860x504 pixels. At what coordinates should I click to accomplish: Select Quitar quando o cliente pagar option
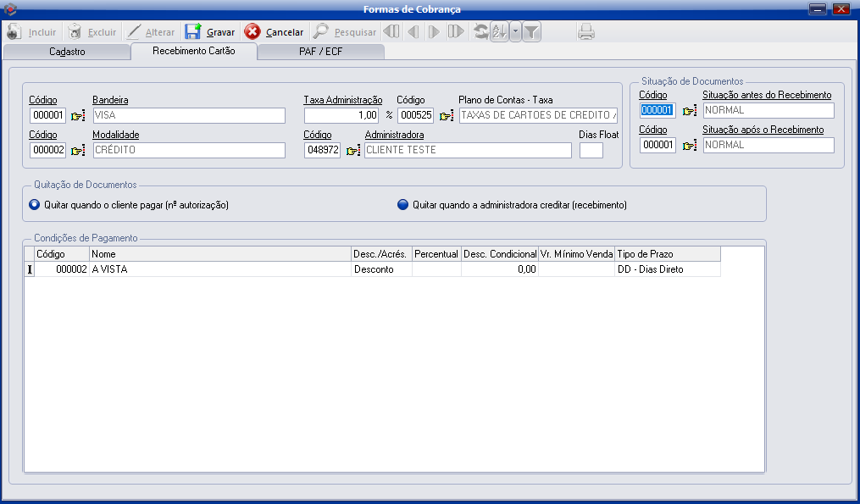coord(35,204)
